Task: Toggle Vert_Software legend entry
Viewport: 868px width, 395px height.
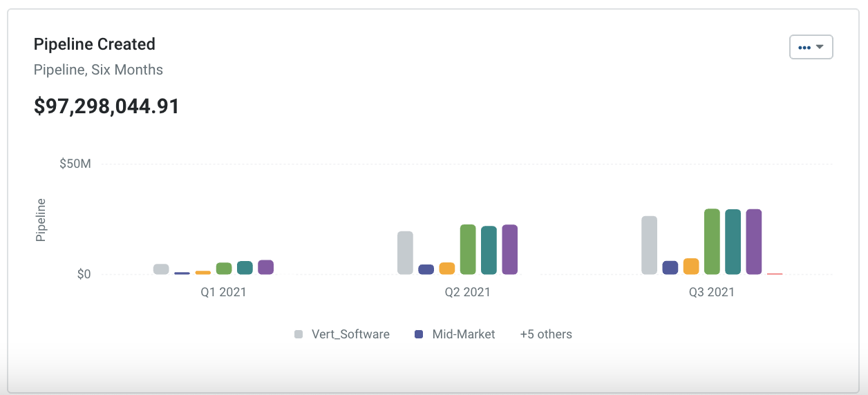Action: 350,334
